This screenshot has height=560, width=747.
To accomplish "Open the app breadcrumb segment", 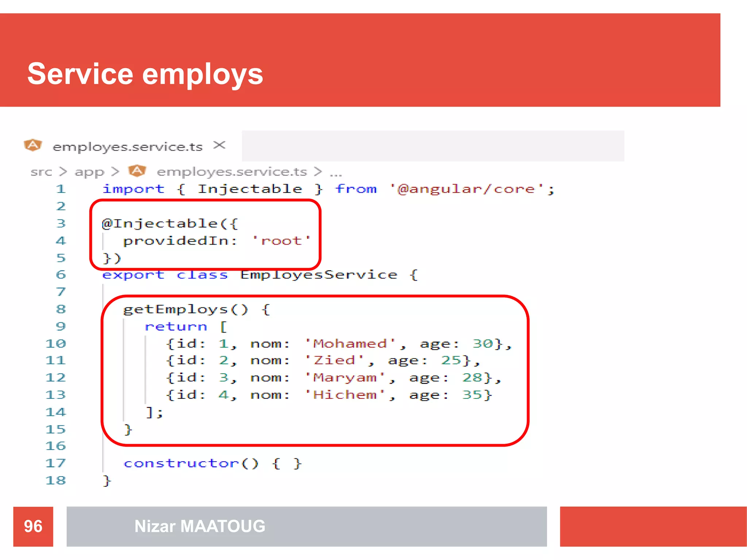I will click(89, 172).
